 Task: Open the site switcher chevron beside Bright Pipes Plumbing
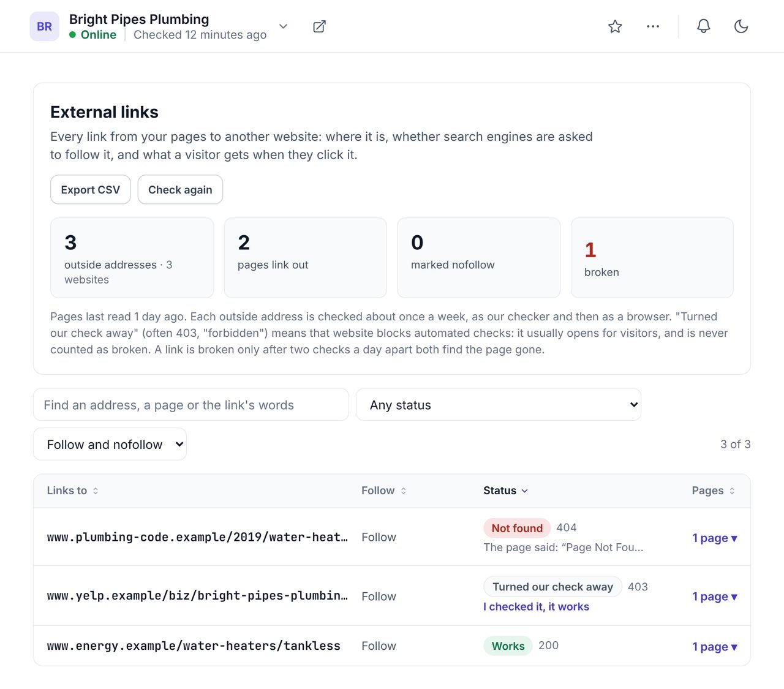pos(283,26)
